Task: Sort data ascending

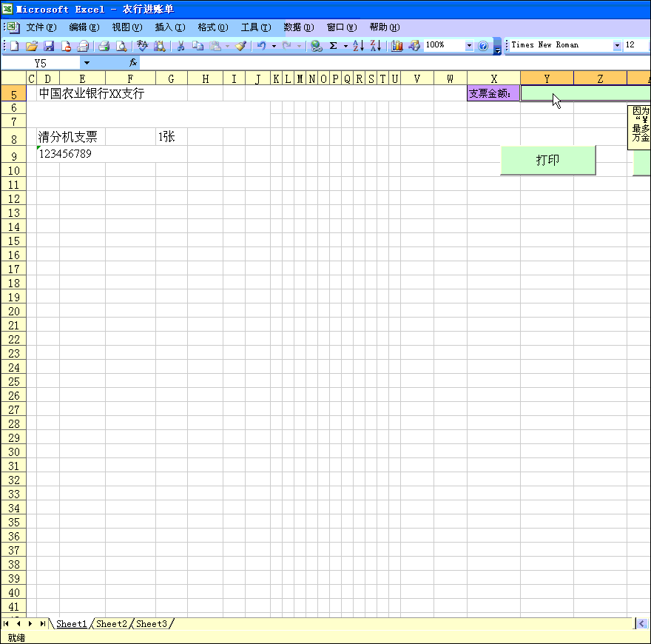Action: point(357,45)
